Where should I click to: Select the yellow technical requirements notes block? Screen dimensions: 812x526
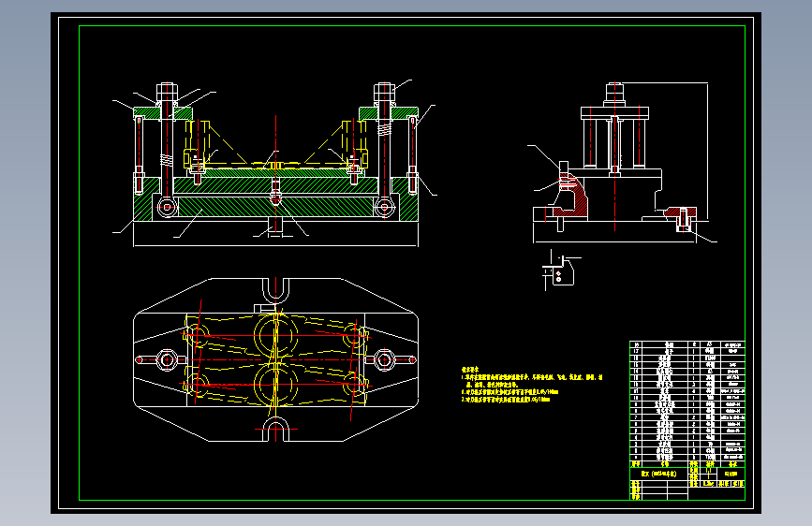(x=532, y=385)
